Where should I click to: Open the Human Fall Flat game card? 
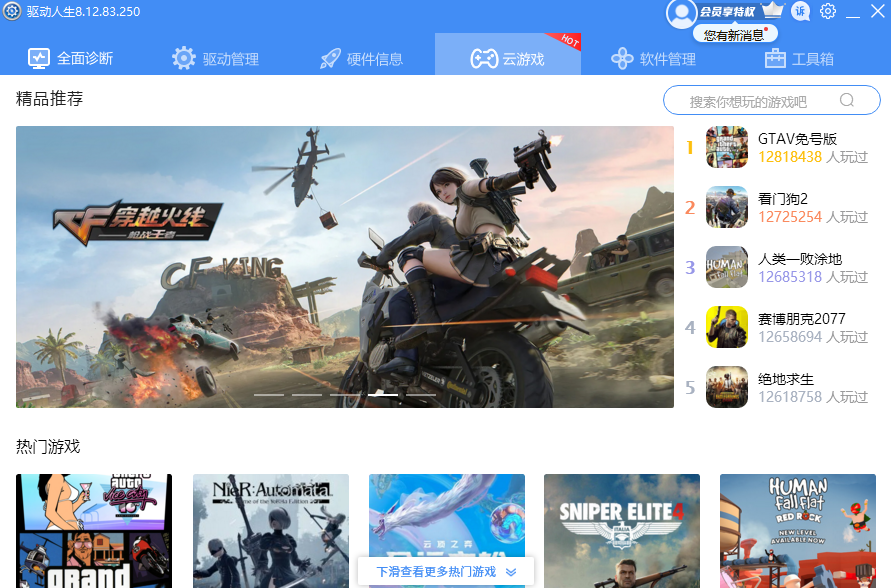798,531
